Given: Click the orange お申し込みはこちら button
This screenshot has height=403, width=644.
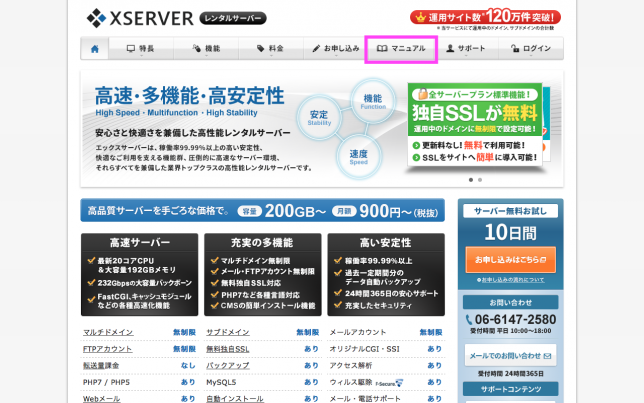Looking at the screenshot, I should coord(511,260).
